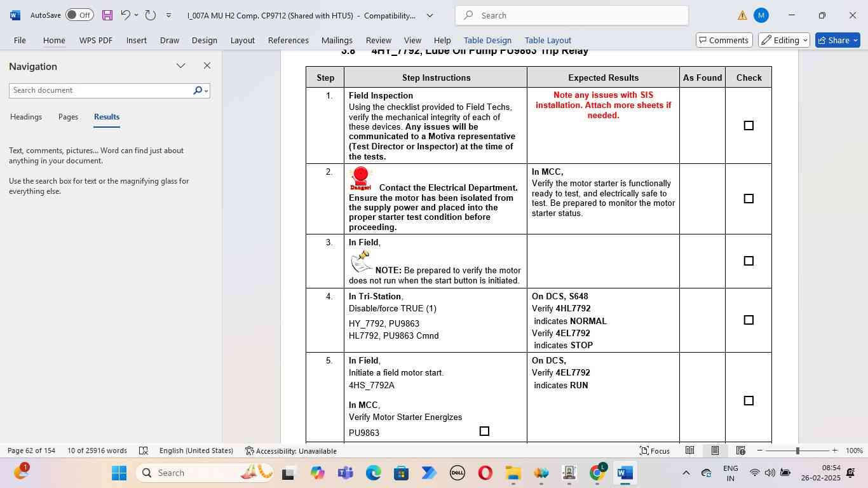This screenshot has width=868, height=488.
Task: Tick the Check box for step 4
Action: (x=749, y=320)
